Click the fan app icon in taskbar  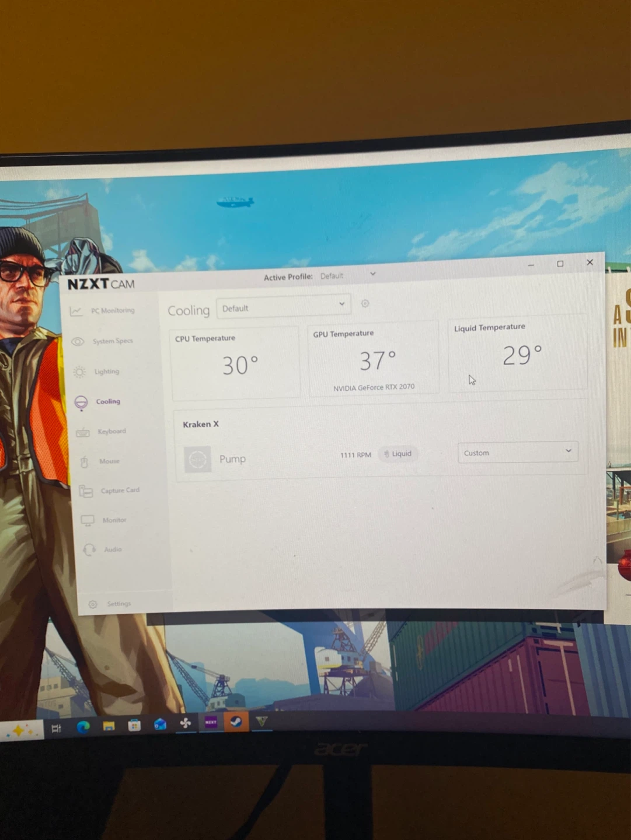(x=186, y=723)
